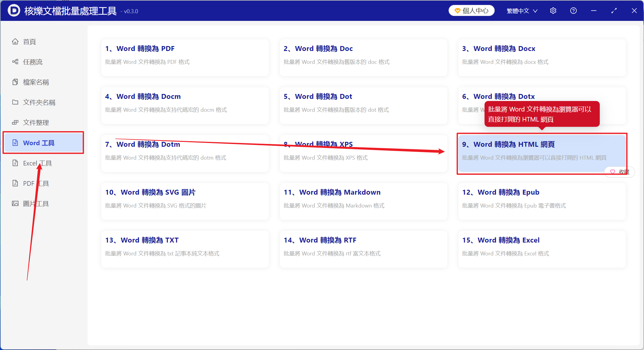Maximize the application window
Image resolution: width=644 pixels, height=350 pixels.
pos(614,11)
